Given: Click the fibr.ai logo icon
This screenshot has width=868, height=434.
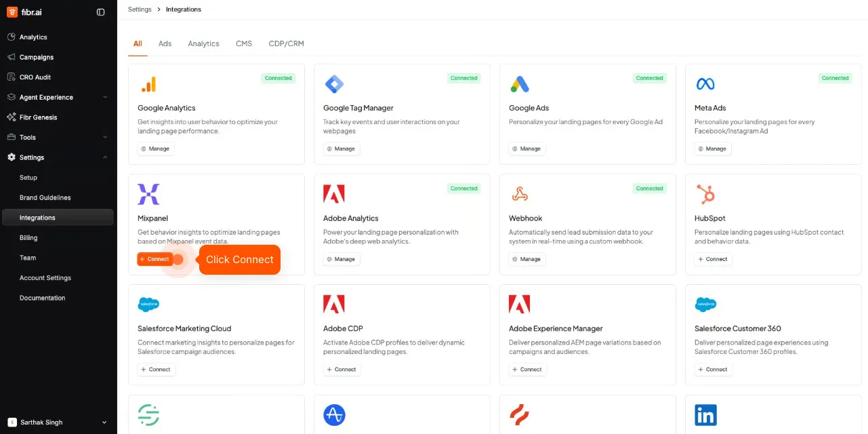Looking at the screenshot, I should [x=12, y=12].
